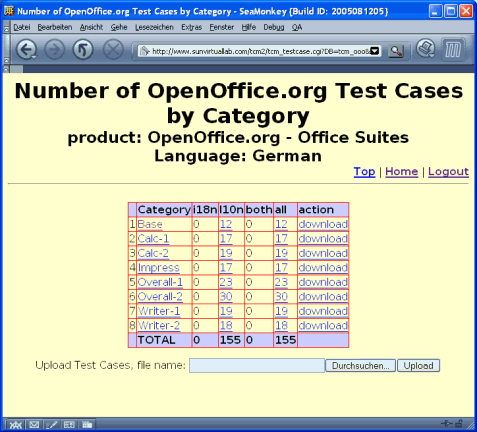Click the Print toolbar icon
Image resolution: width=477 pixels, height=432 pixels.
pyautogui.click(x=426, y=49)
